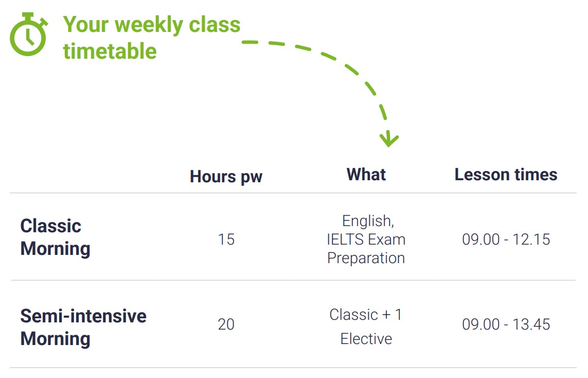The image size is (588, 378).
Task: Select the 'Semi-intensive' row label text
Action: [x=83, y=316]
